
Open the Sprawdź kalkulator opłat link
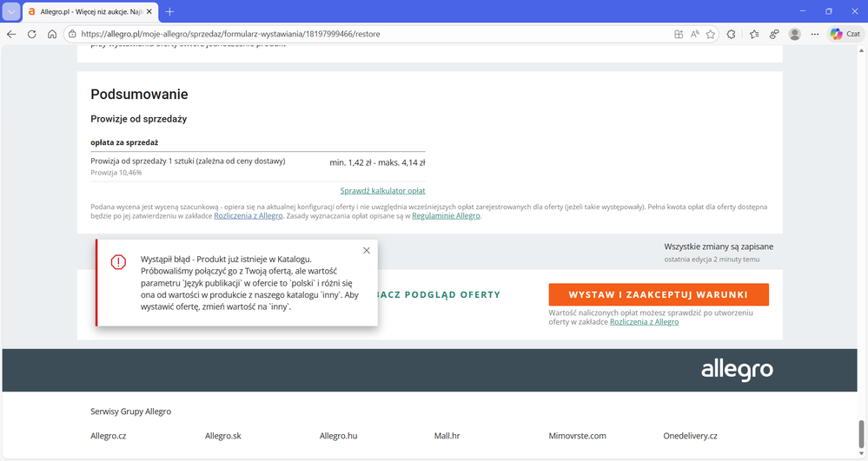pyautogui.click(x=382, y=191)
